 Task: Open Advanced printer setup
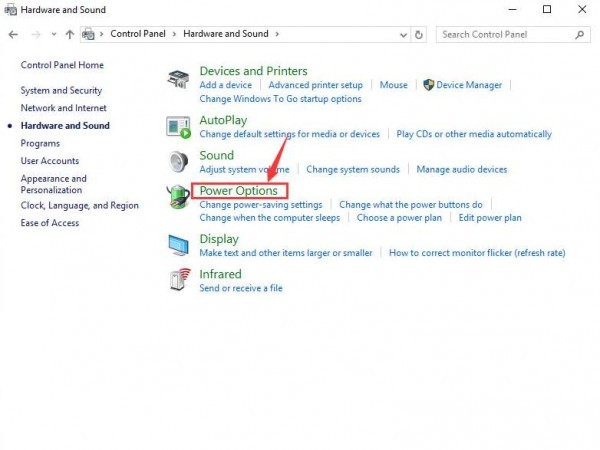point(315,85)
